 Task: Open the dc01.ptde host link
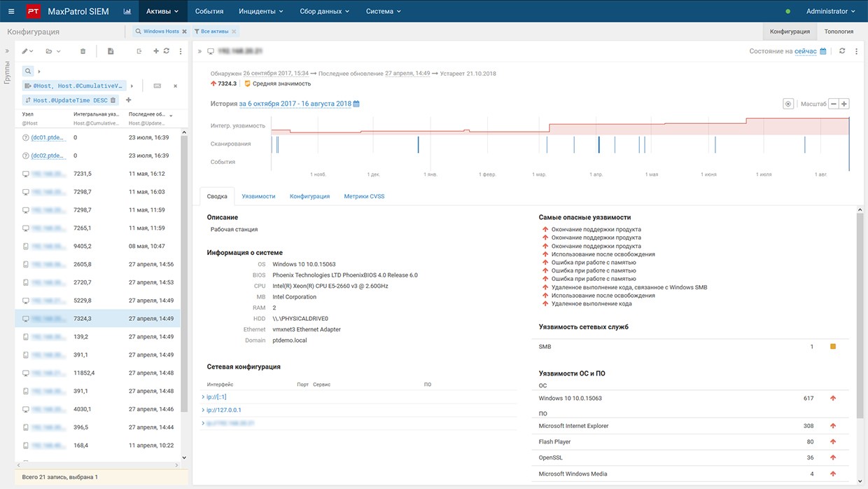[x=48, y=137]
